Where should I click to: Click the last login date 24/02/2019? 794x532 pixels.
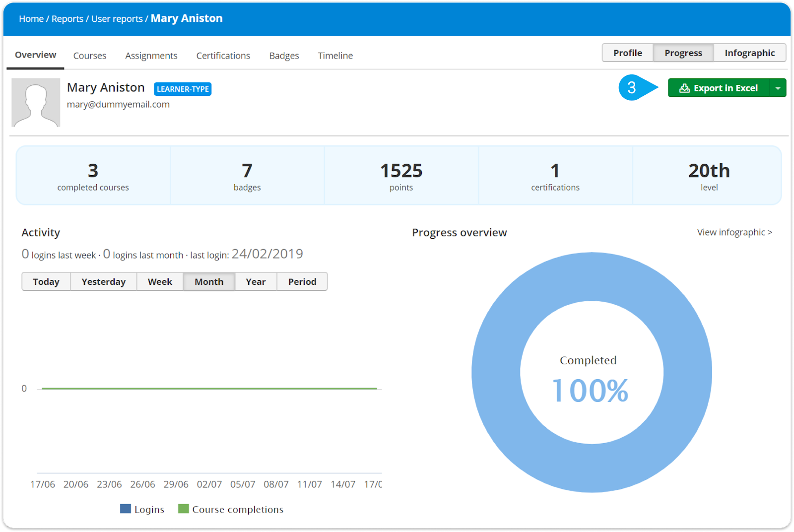(267, 254)
